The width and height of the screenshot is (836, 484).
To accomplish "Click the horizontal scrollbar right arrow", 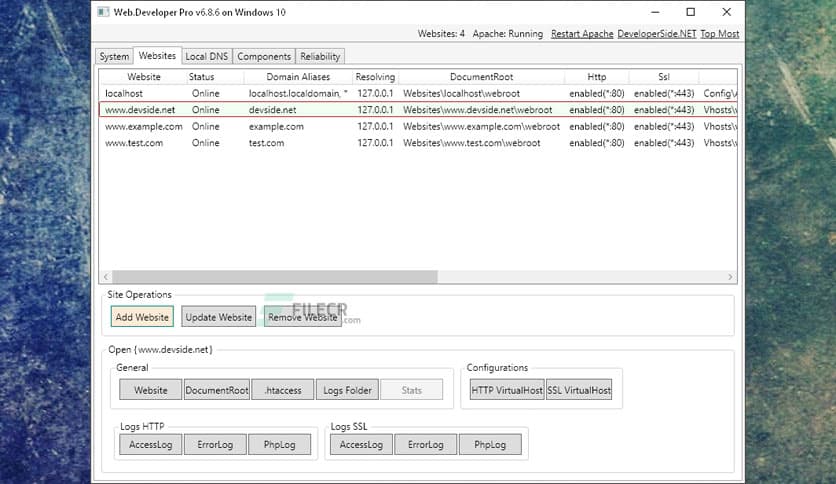I will [730, 277].
